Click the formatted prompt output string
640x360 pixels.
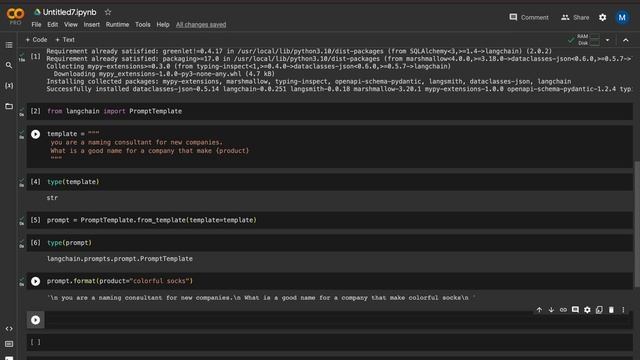[261, 298]
